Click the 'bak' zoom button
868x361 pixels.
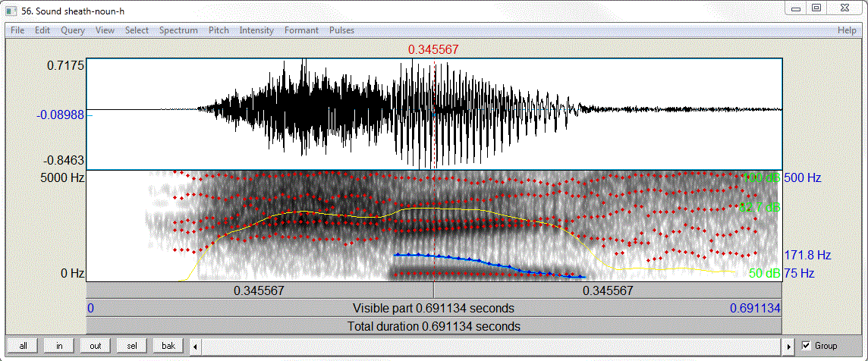click(x=168, y=346)
